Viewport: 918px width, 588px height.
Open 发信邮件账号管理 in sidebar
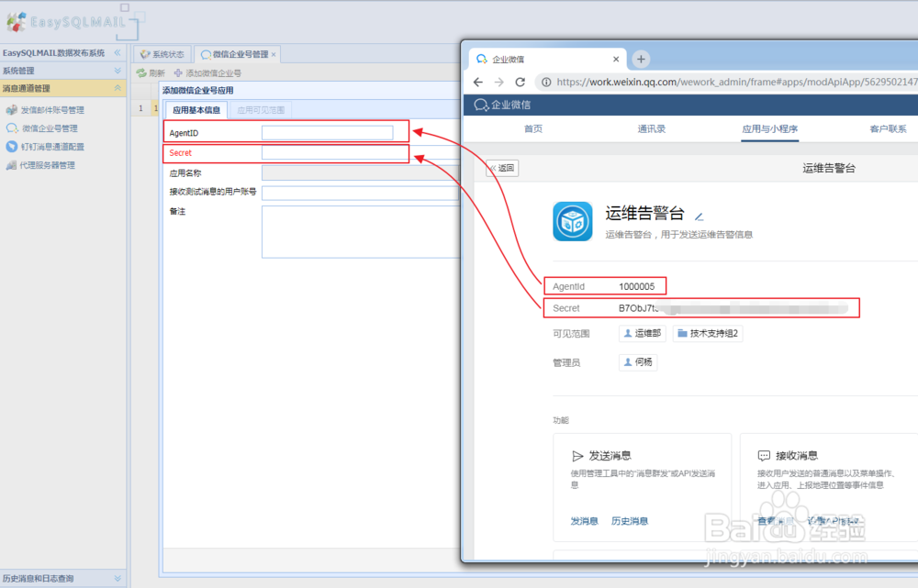coord(52,110)
